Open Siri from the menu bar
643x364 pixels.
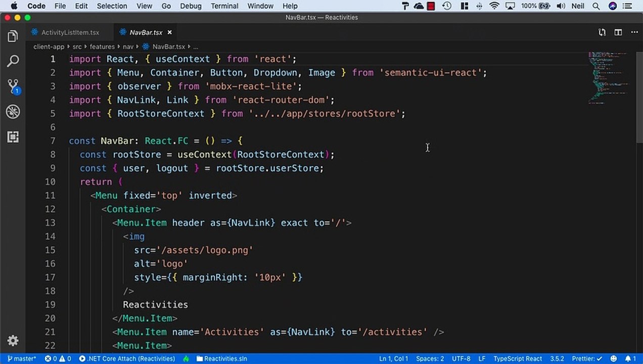[x=613, y=6]
